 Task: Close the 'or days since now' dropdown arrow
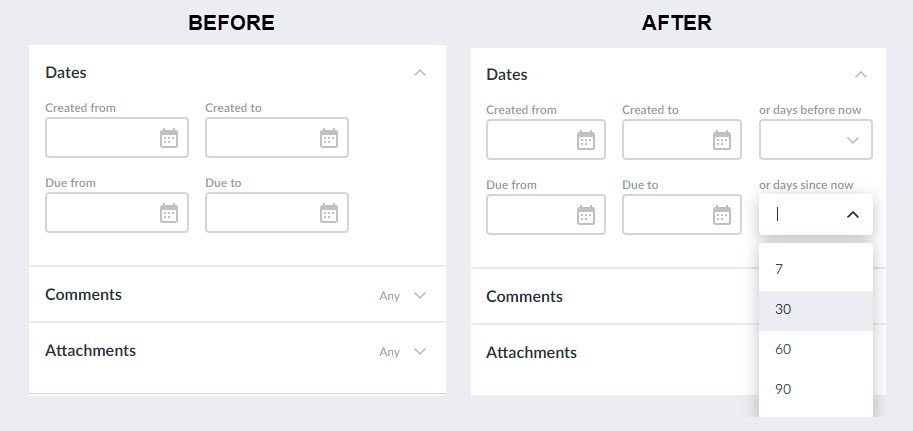coord(852,215)
